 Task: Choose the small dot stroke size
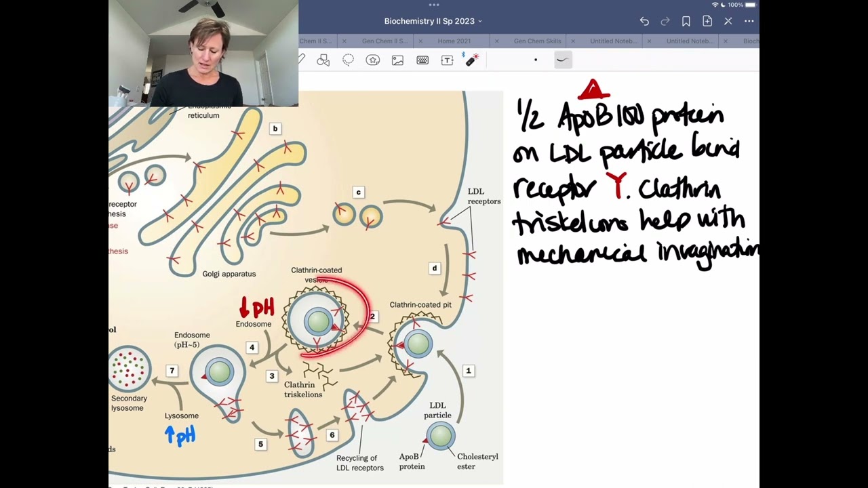pyautogui.click(x=536, y=60)
